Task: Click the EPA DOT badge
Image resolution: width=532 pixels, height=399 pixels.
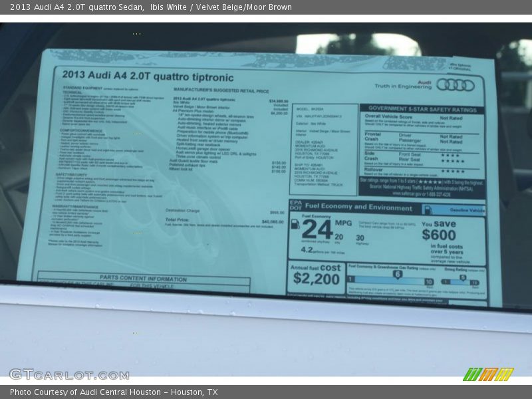Action: (x=296, y=207)
